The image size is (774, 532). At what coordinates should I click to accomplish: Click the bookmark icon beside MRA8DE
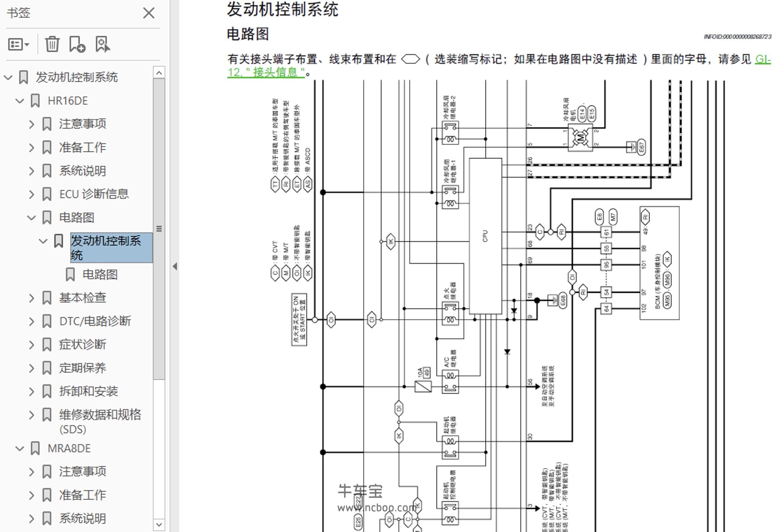[35, 448]
